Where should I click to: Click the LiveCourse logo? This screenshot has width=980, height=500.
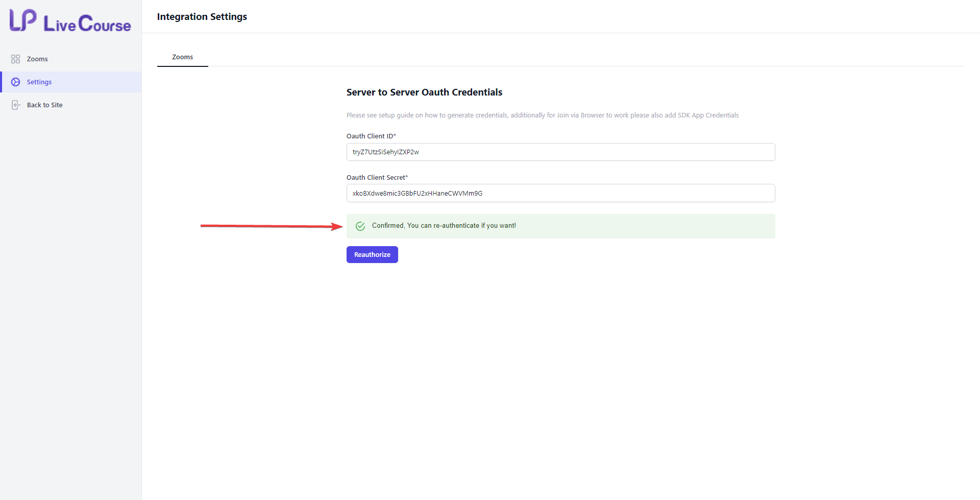tap(70, 21)
